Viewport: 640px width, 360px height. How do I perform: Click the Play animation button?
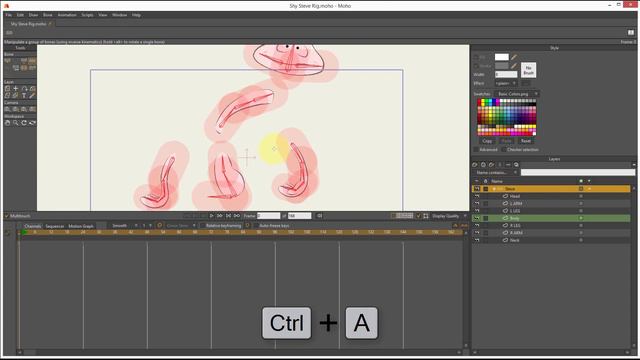pos(211,216)
